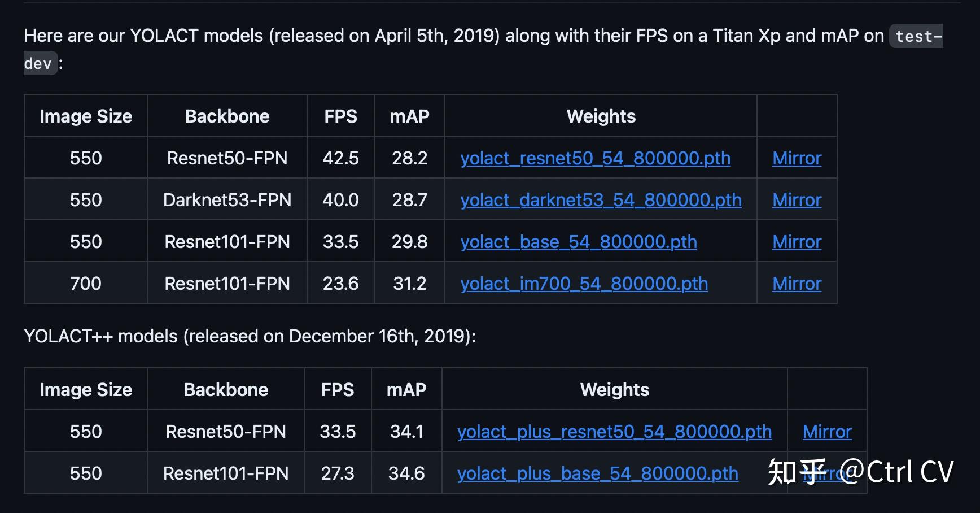
Task: Click the 42.5 FPS value
Action: [340, 158]
